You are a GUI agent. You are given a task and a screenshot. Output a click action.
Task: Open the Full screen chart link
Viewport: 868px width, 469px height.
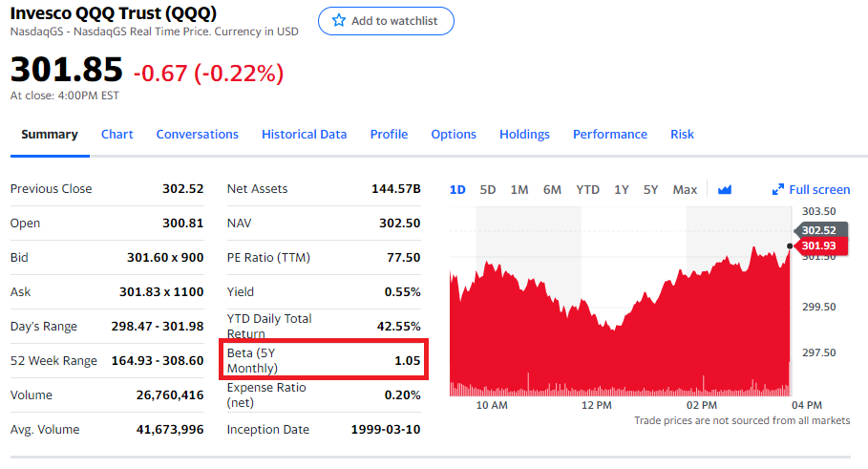point(819,190)
